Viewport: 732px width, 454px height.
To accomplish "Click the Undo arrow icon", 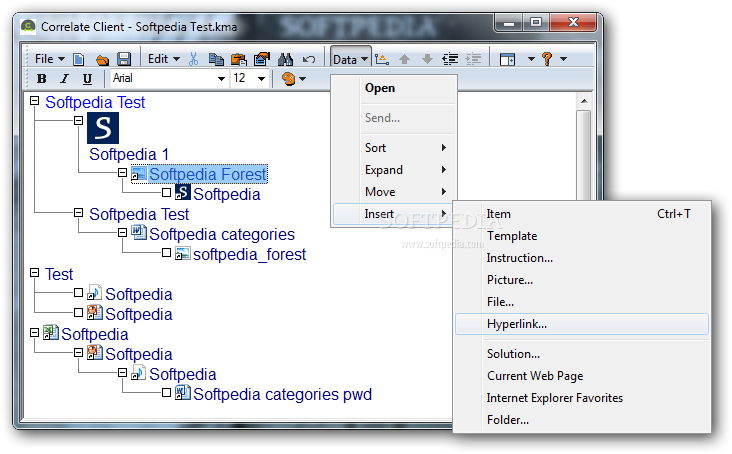I will pyautogui.click(x=309, y=59).
